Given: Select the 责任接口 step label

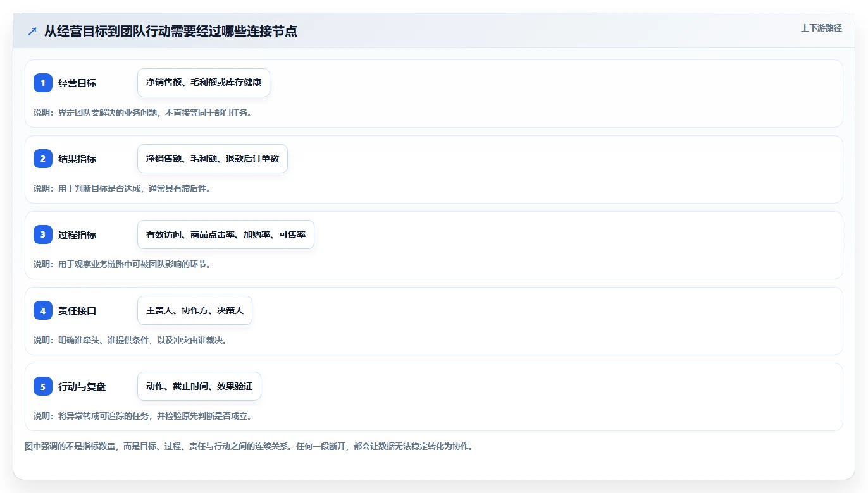Looking at the screenshot, I should tap(77, 310).
